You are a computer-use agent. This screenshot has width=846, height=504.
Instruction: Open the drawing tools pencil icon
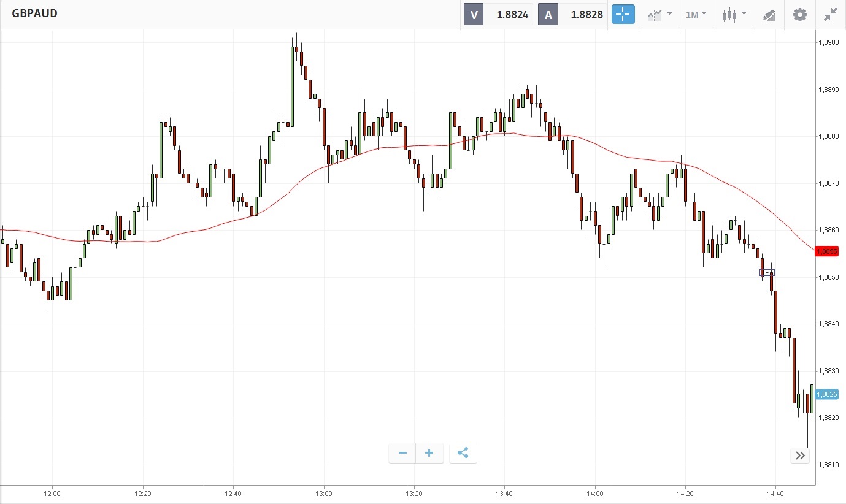(x=769, y=15)
